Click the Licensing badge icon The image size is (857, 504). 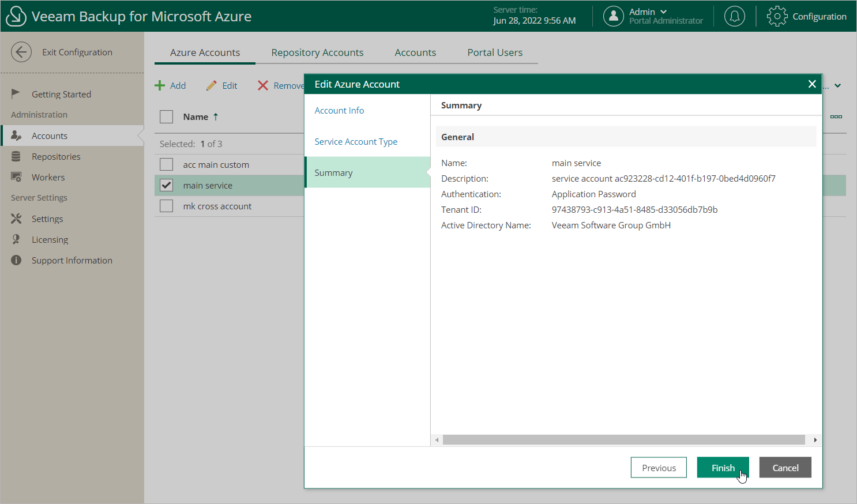(16, 239)
